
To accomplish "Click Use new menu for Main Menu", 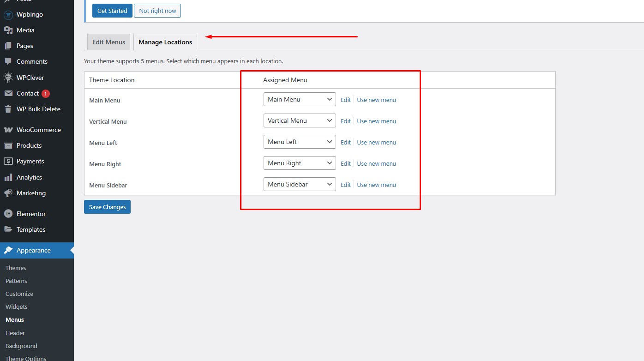I will pos(376,100).
